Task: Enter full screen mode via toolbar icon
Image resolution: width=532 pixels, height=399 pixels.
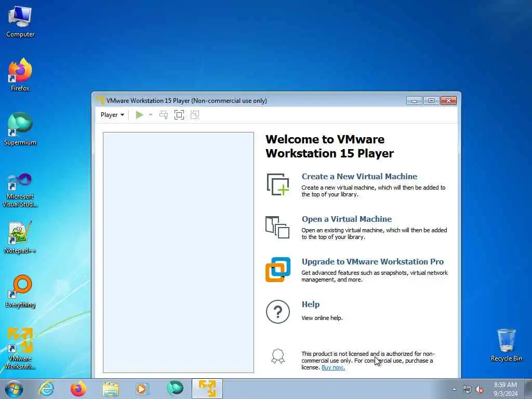Action: 179,115
